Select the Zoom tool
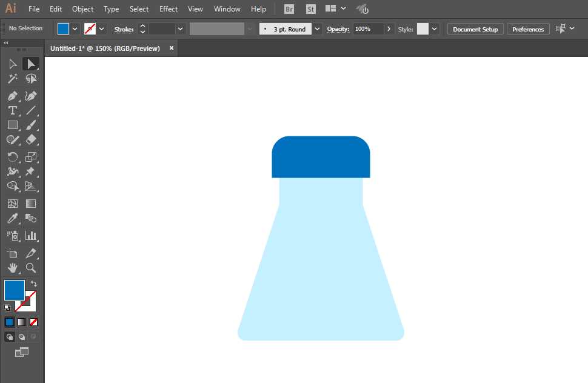588x383 pixels. [x=31, y=268]
